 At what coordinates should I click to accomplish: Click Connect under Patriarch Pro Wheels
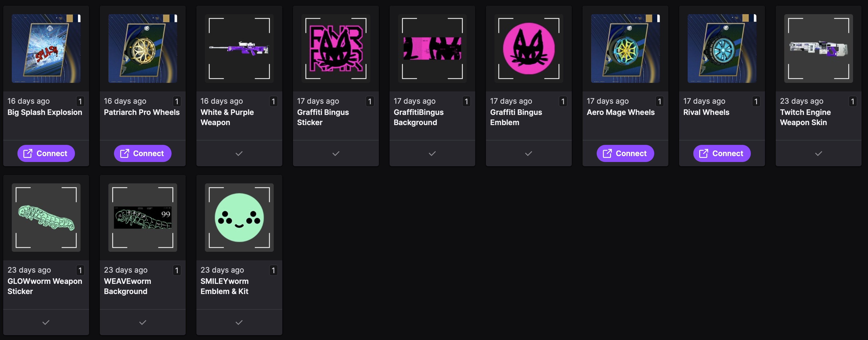click(143, 153)
